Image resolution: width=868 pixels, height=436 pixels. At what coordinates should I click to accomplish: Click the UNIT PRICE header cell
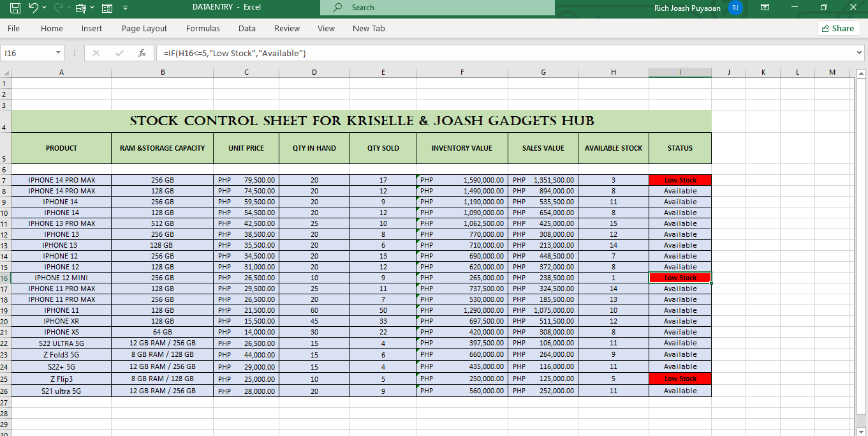point(246,148)
